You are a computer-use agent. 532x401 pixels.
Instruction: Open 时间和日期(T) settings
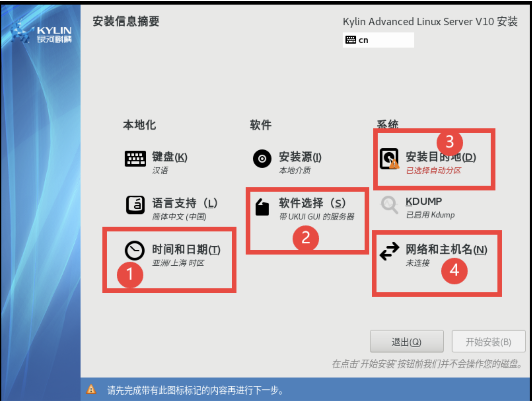tap(186, 250)
